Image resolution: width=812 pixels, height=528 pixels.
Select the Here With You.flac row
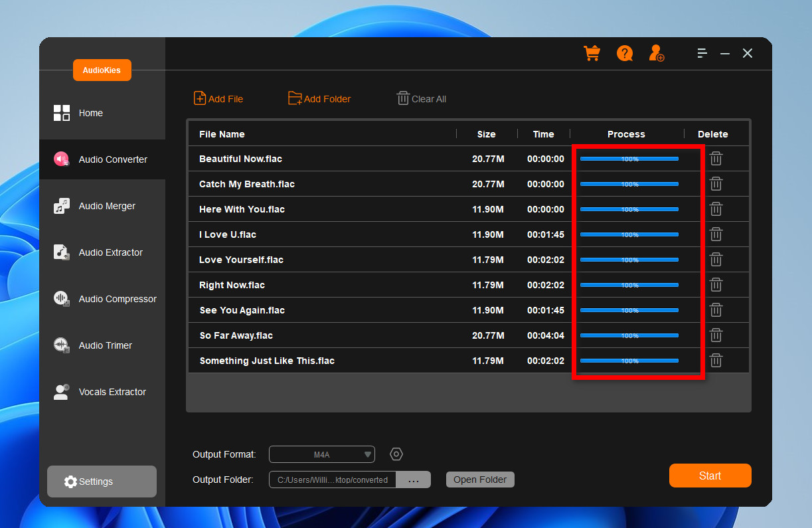[x=468, y=209]
